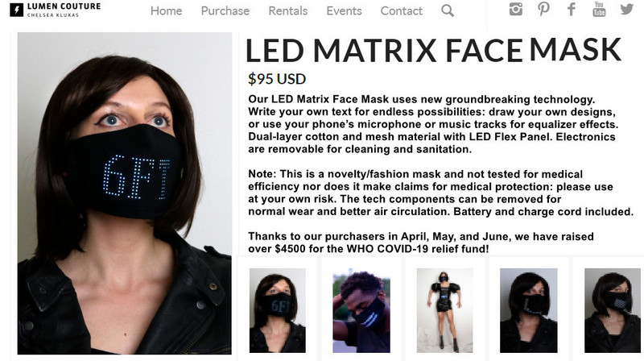
Task: Click the Lumen Couture lightning logo
Action: 16,10
